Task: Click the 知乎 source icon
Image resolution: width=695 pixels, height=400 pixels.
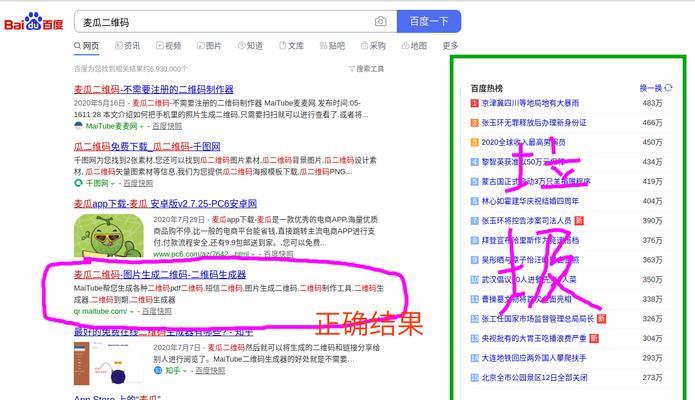Action: point(158,370)
